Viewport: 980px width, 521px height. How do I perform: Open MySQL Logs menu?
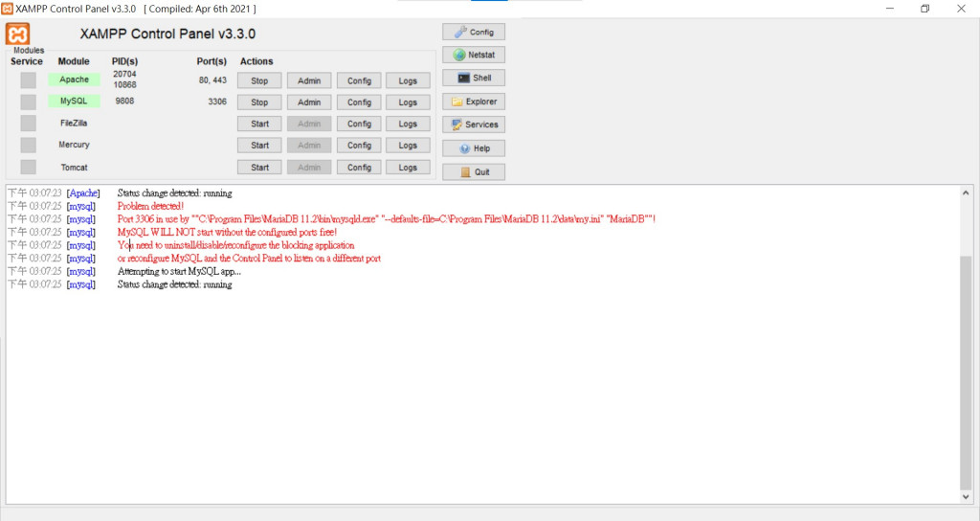click(408, 102)
